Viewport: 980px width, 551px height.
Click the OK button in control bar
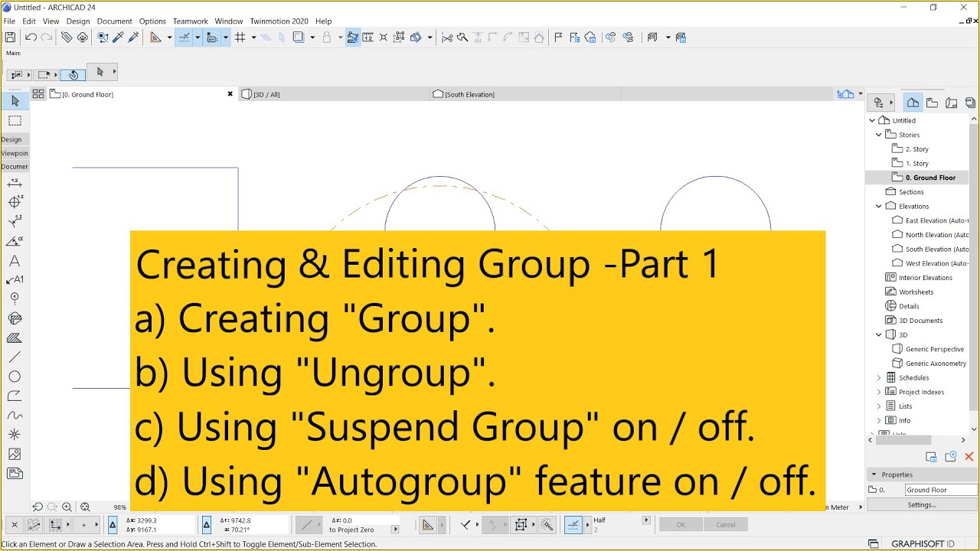point(681,525)
